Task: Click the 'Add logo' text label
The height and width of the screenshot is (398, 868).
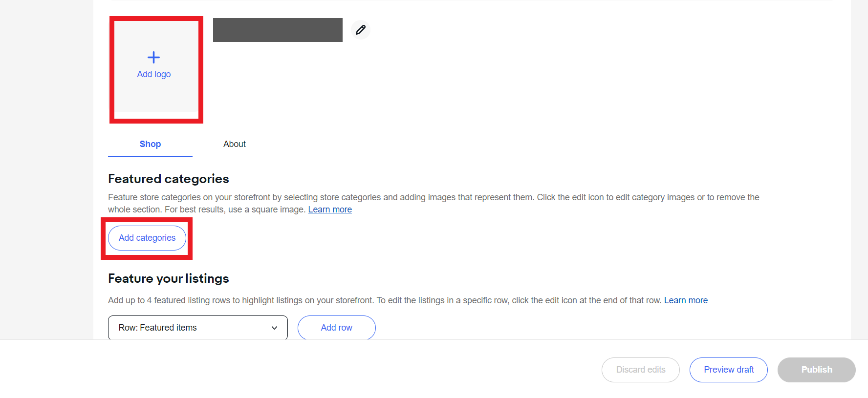Action: 154,74
